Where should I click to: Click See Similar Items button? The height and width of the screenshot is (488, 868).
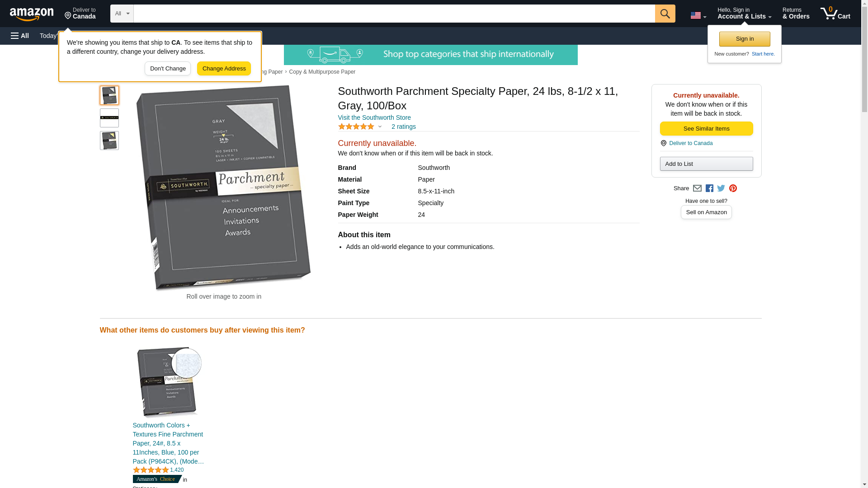click(706, 129)
